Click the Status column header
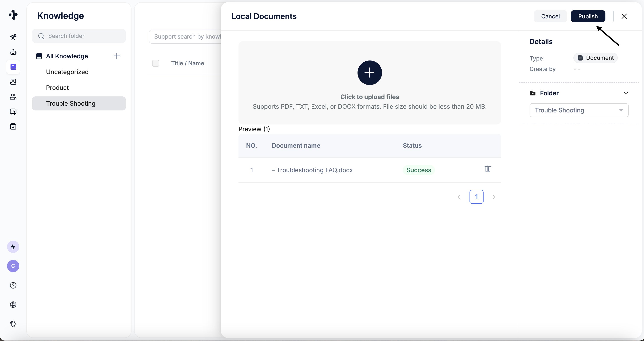Screen dimensions: 644x341 click(412, 146)
